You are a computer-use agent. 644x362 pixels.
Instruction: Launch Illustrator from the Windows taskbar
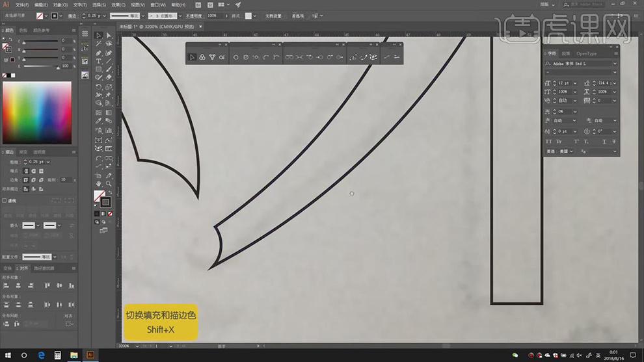click(x=90, y=356)
